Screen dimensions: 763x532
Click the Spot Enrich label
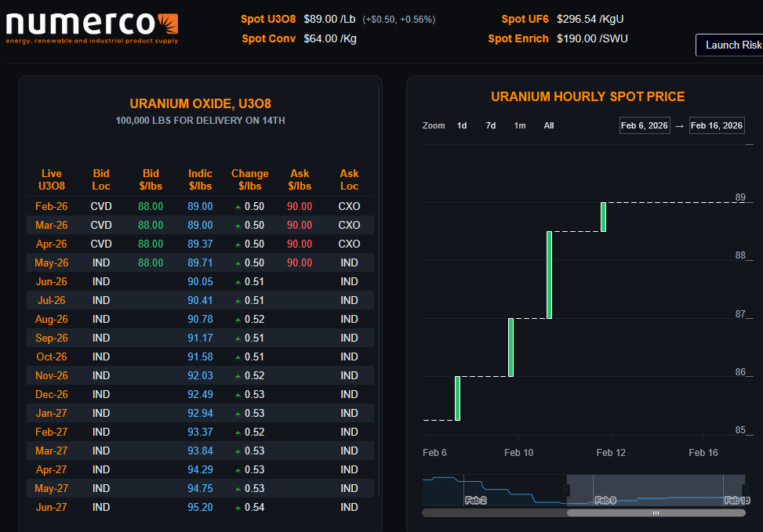pos(518,38)
